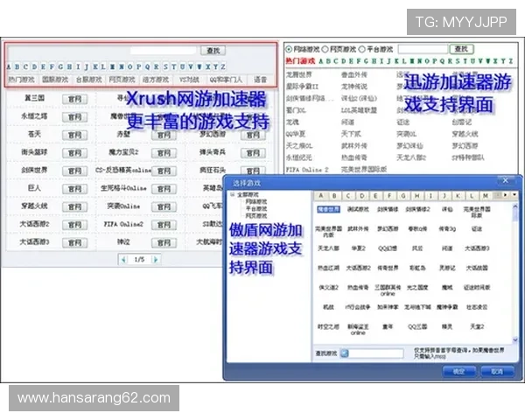The image size is (525, 420).
Task: Click 查找 button in 迅游 panel
Action: (x=461, y=49)
